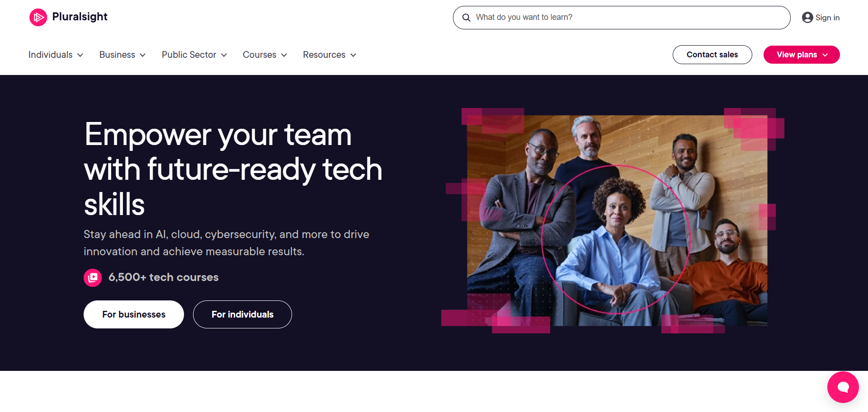Select the For individuals button
Image resolution: width=868 pixels, height=412 pixels.
242,314
